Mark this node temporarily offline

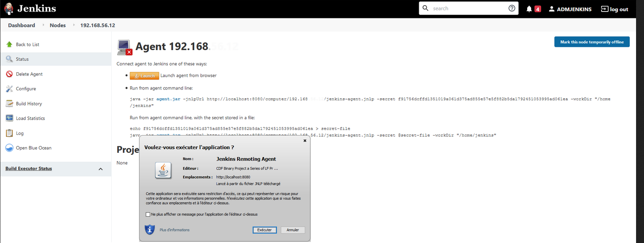(592, 42)
